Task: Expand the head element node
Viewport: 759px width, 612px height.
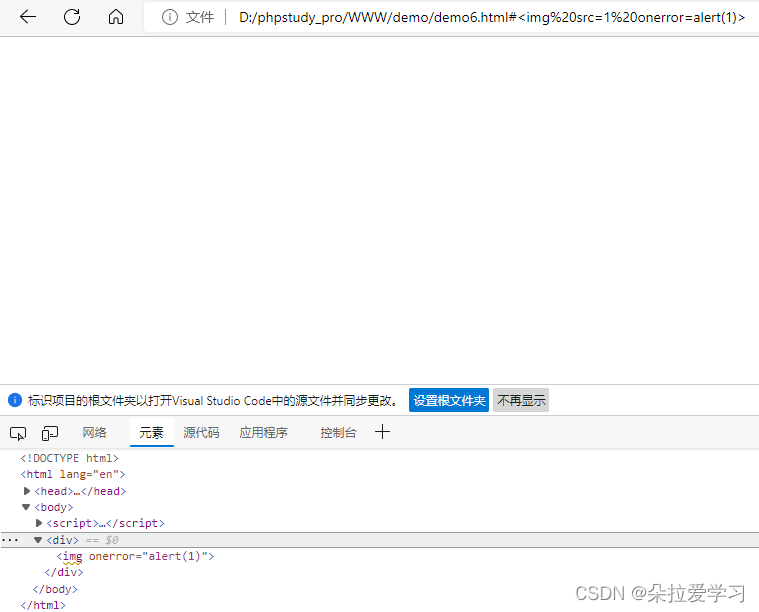Action: (27, 491)
